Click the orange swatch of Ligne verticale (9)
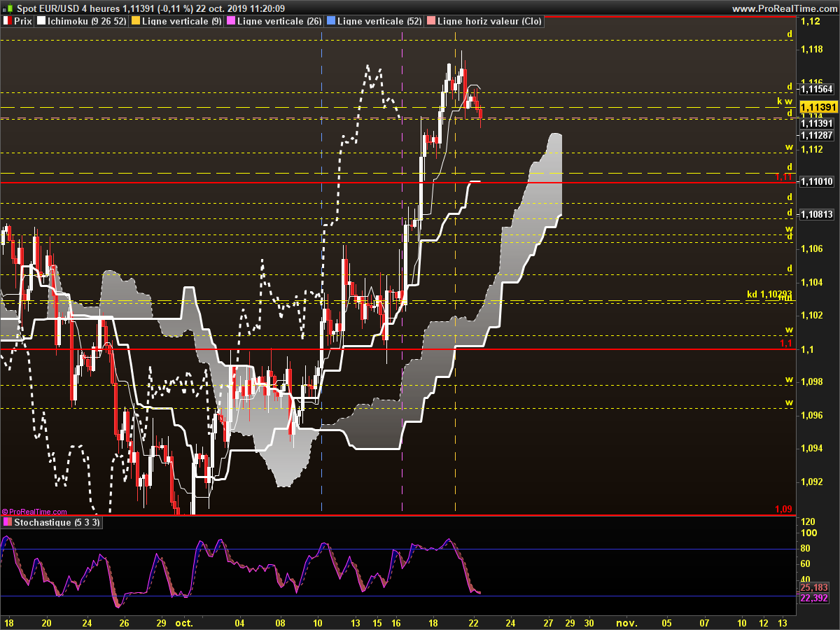Screen dimensions: 840x630 point(135,22)
